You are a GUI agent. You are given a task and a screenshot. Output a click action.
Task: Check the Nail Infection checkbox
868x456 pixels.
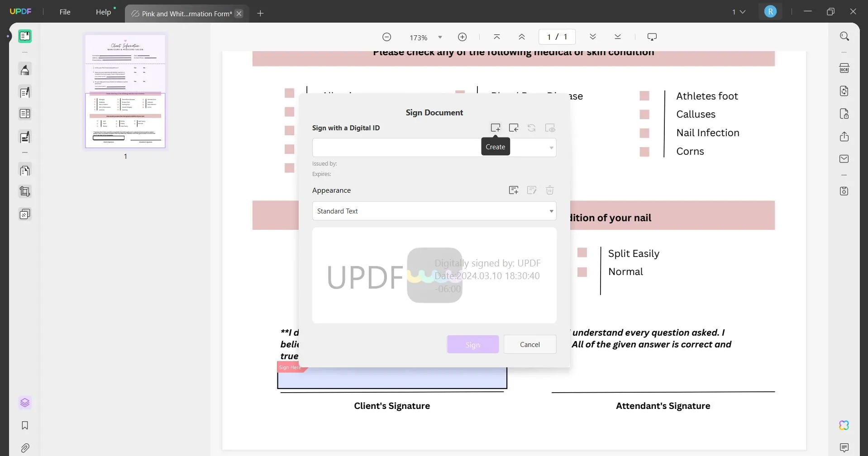(644, 133)
